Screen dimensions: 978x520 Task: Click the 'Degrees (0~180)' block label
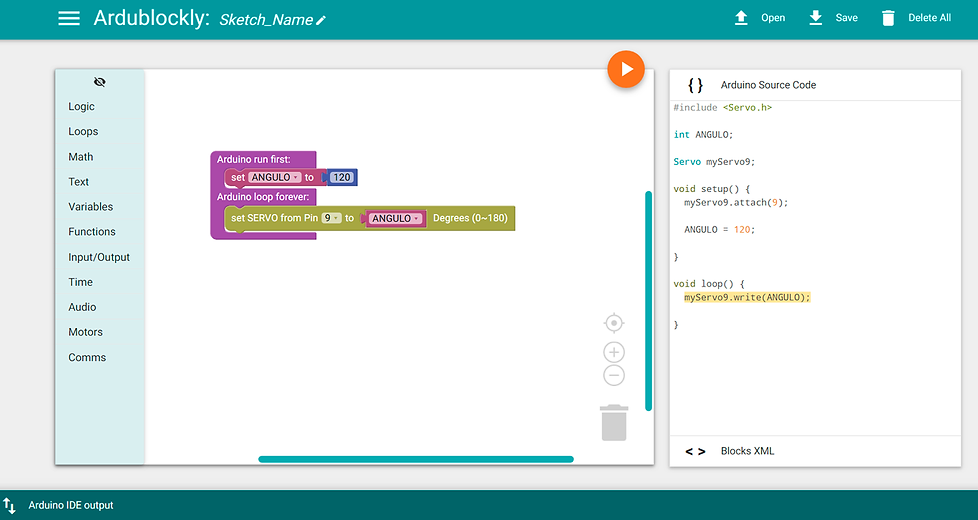point(470,218)
